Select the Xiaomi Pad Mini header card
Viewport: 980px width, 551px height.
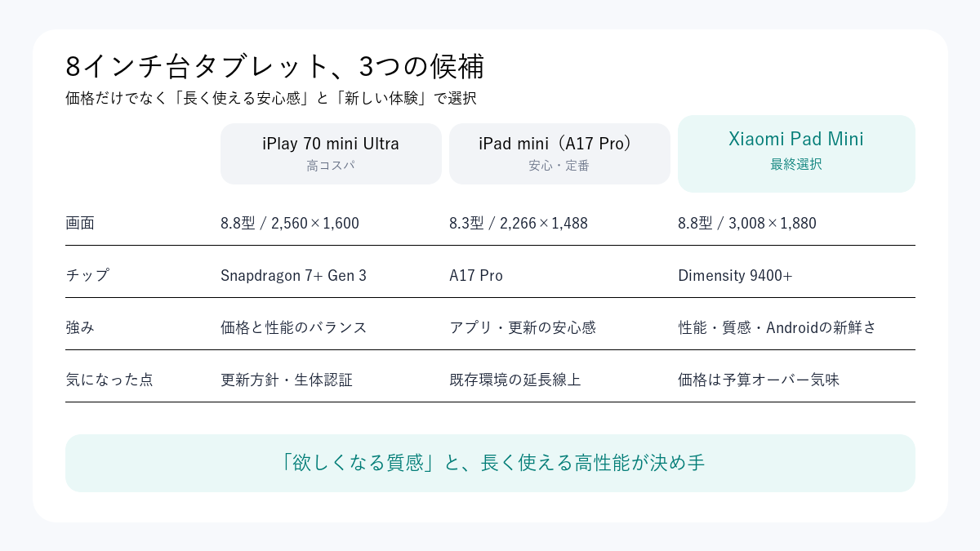coord(796,153)
